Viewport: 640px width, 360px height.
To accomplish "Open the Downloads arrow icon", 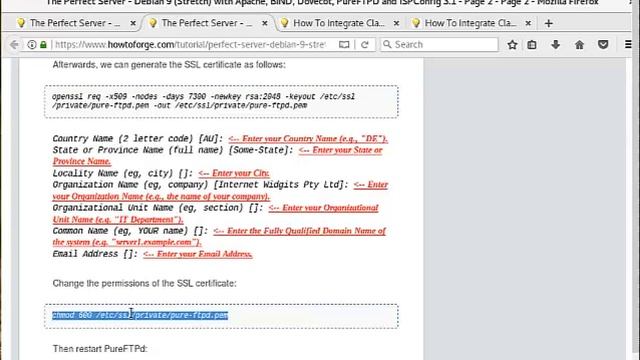I will click(x=556, y=44).
